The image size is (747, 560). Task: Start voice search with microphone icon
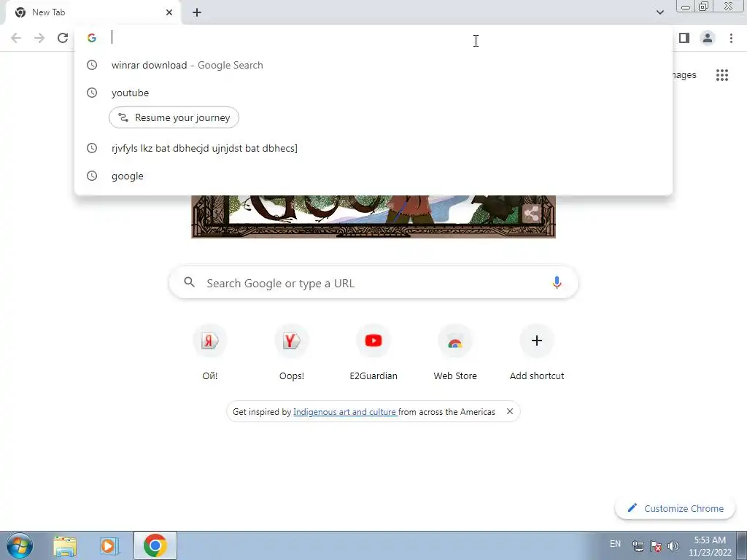click(557, 282)
